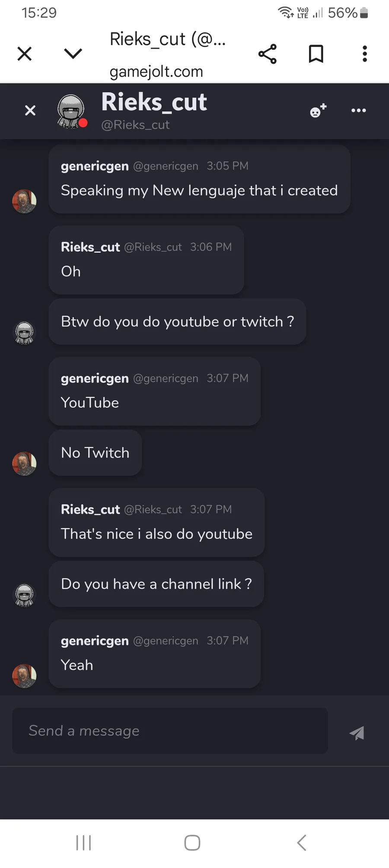Bookmark this page with the bookmark icon
The width and height of the screenshot is (389, 868).
[316, 54]
